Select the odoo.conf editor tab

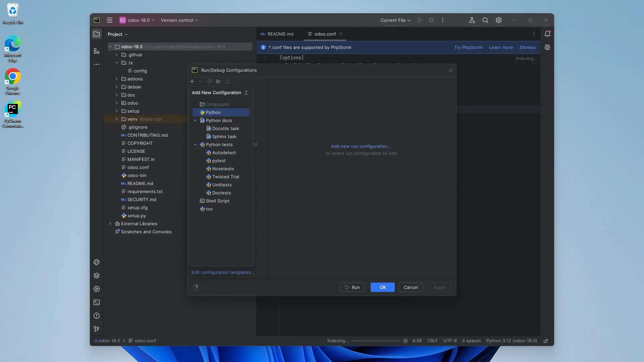325,34
